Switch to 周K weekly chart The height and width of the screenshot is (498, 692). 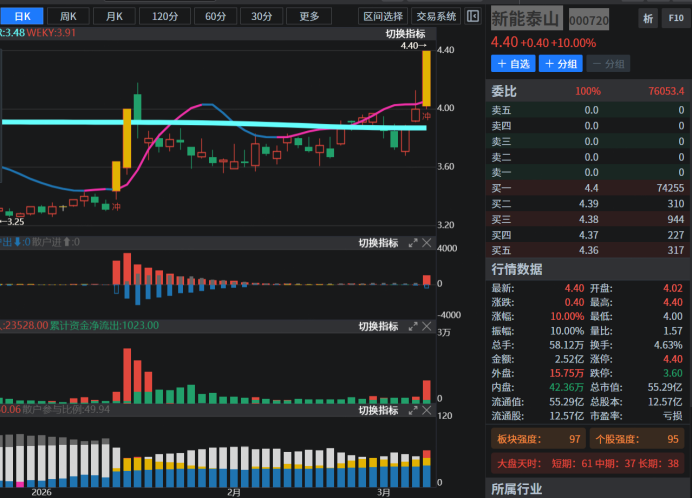point(68,16)
